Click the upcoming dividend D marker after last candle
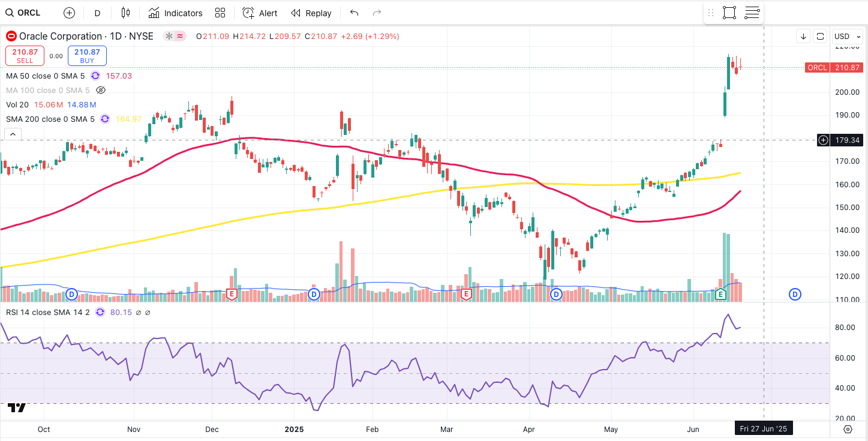 tap(795, 294)
